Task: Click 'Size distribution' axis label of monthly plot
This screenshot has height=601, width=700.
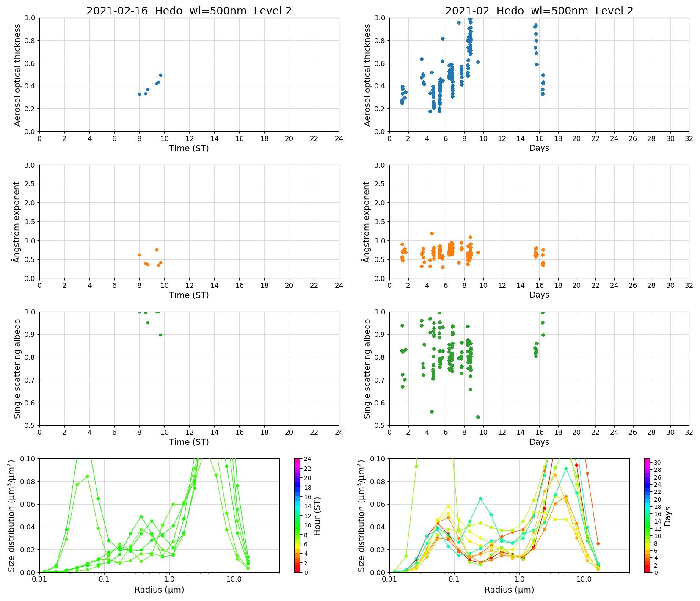Action: coord(362,516)
